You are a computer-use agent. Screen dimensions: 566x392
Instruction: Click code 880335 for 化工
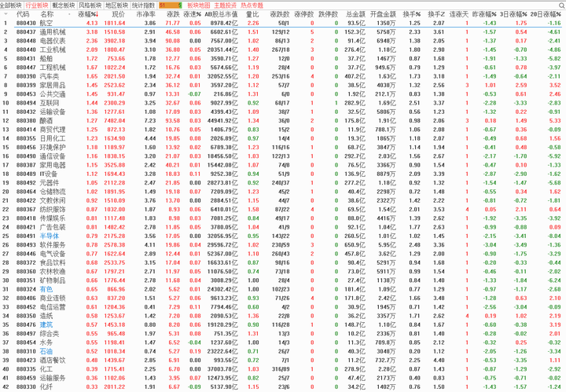(x=26, y=369)
